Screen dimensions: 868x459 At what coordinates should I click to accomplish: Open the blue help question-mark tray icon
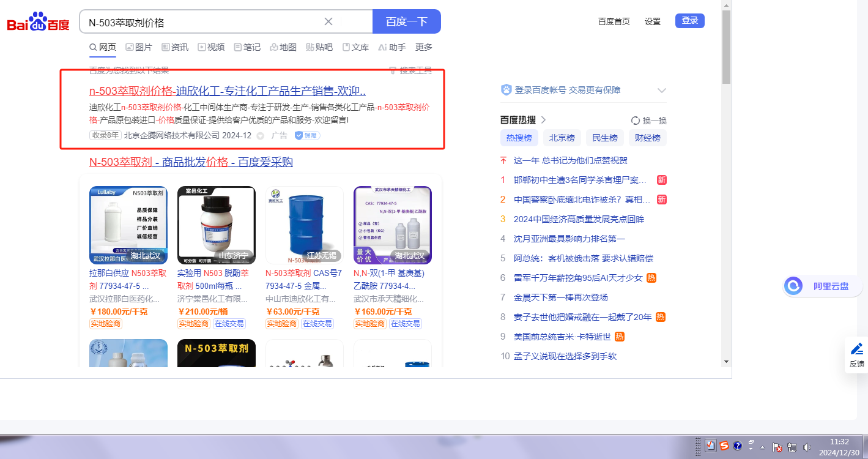(x=737, y=446)
